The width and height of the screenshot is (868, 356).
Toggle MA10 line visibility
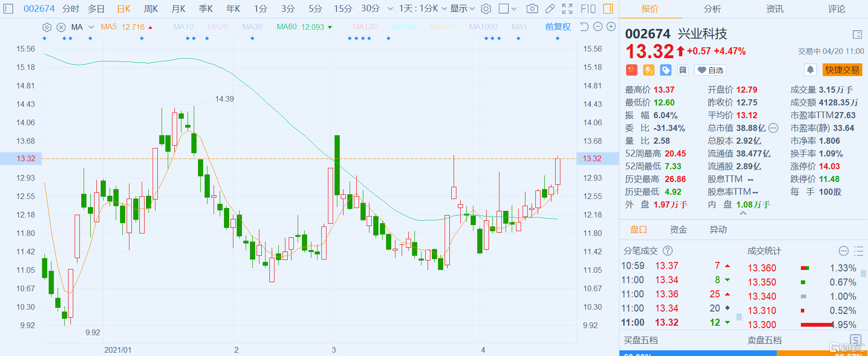click(184, 27)
